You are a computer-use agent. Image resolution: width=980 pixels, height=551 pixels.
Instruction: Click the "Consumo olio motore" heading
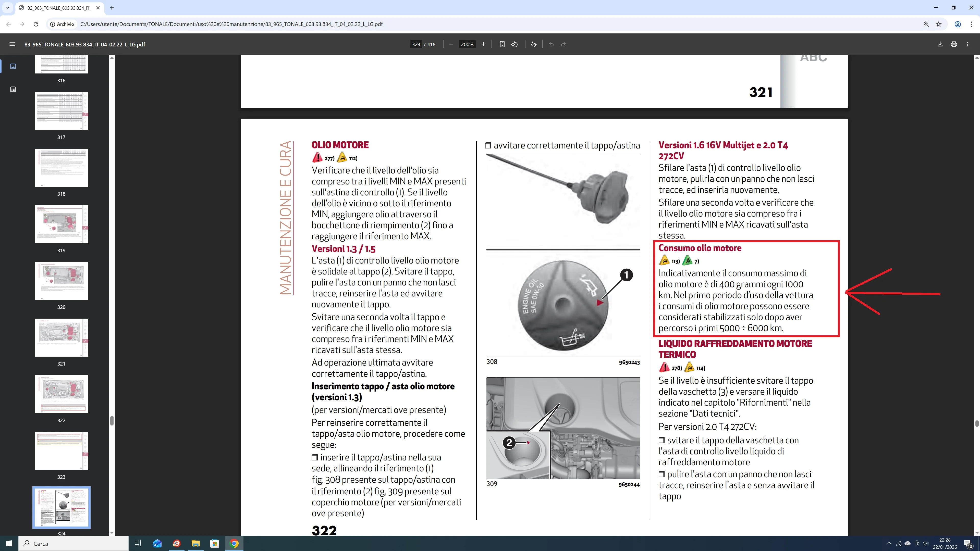point(700,248)
